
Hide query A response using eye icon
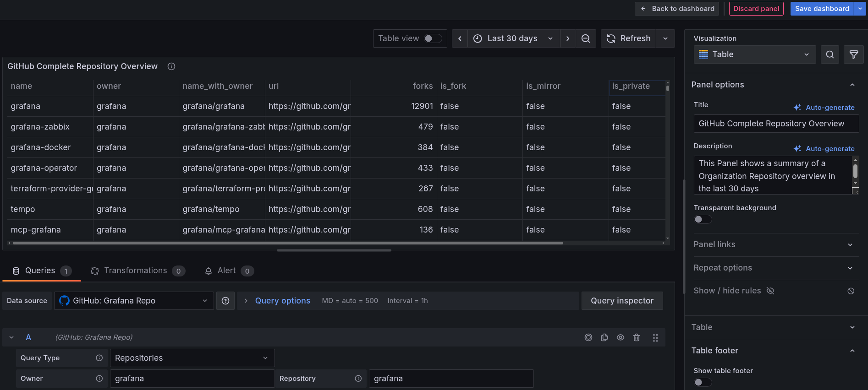coord(621,337)
